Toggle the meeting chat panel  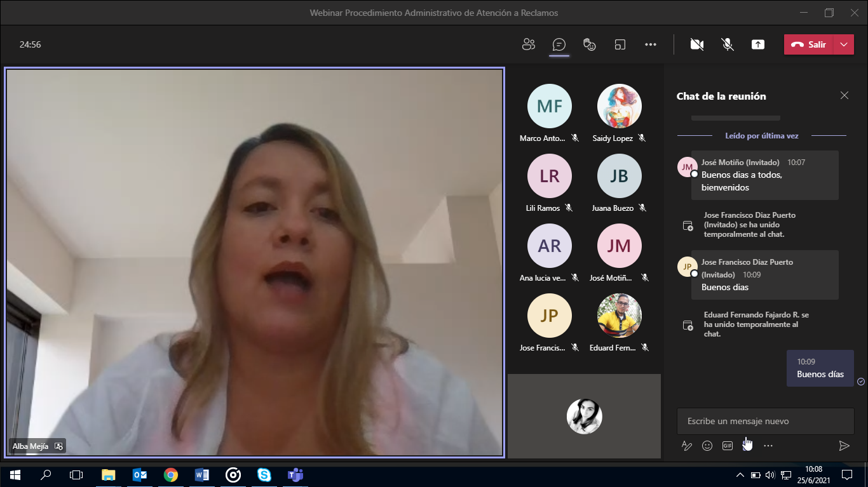(559, 44)
